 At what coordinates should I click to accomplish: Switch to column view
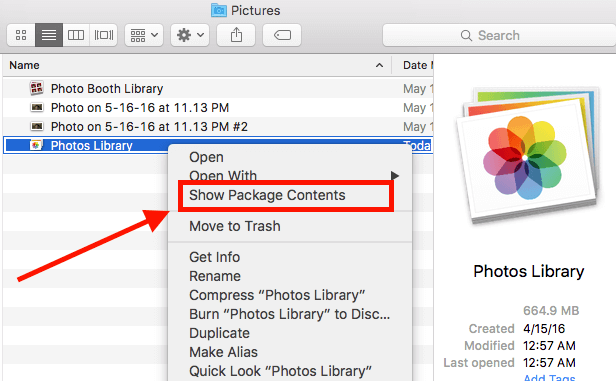point(76,35)
